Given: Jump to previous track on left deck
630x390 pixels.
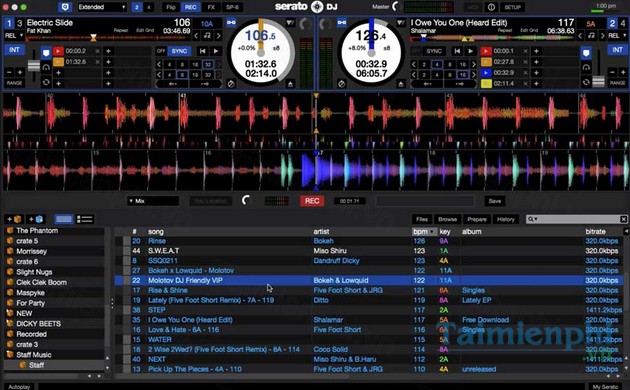Looking at the screenshot, I should point(202,51).
